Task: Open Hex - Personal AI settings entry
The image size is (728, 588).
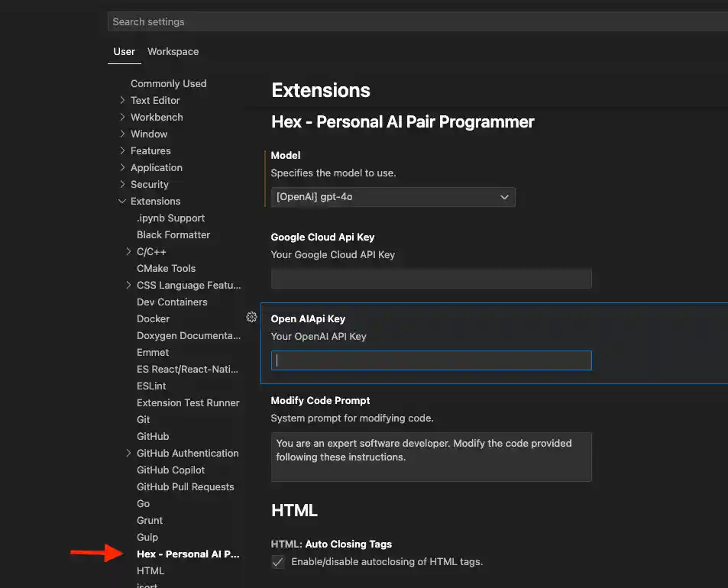Action: coord(187,554)
